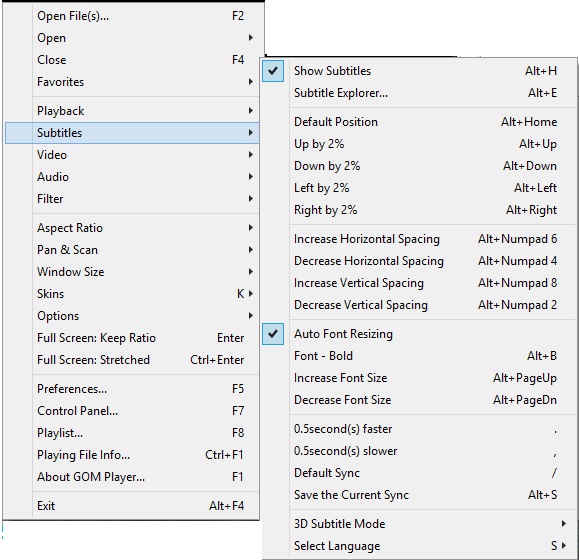Expand the Aspect Ratio submenu
The image size is (579, 560).
coord(132,228)
